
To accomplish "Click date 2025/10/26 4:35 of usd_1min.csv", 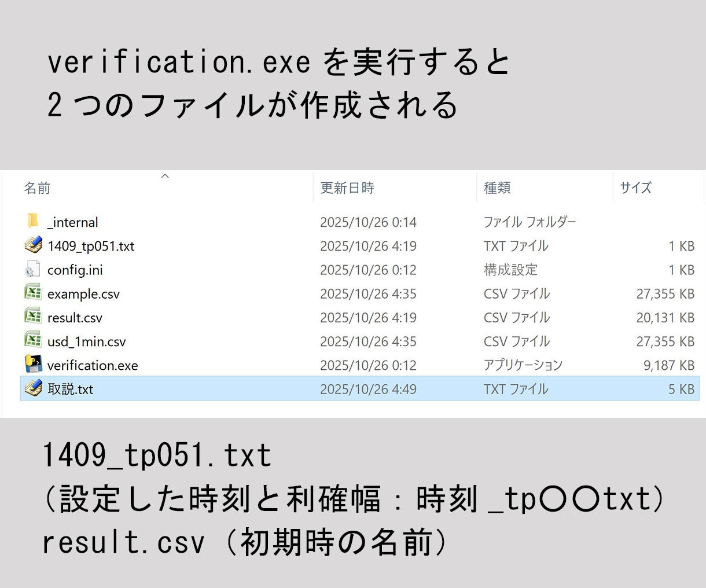I will point(368,341).
